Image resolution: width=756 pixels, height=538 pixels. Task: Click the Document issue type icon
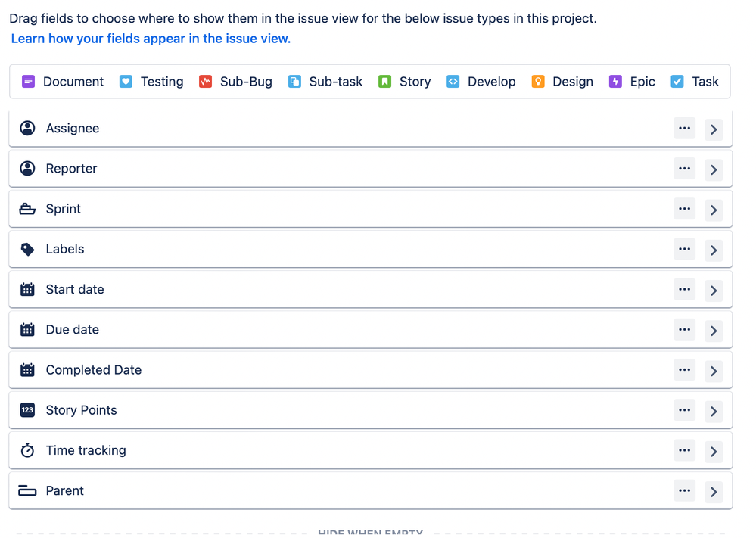pos(29,82)
